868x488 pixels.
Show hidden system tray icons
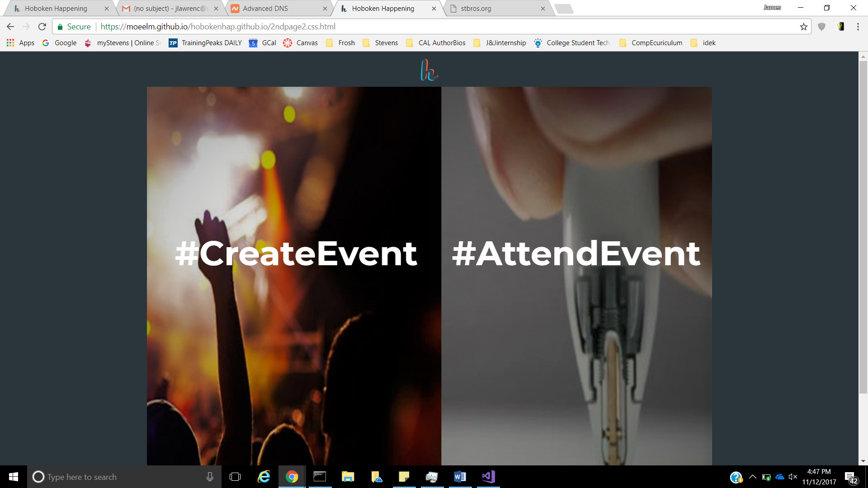click(753, 477)
